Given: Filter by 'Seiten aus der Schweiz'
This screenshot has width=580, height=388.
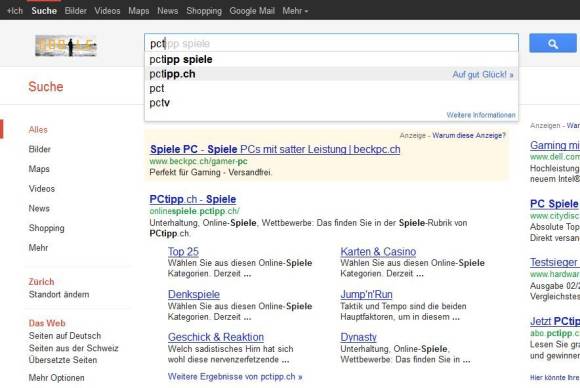Looking at the screenshot, I should pyautogui.click(x=74, y=348).
